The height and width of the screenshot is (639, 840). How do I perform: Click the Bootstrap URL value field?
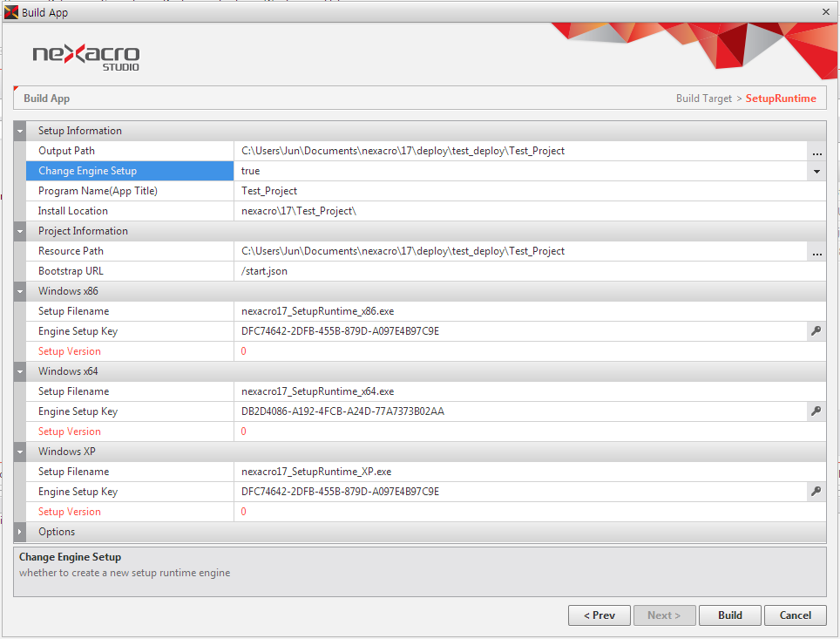point(523,271)
